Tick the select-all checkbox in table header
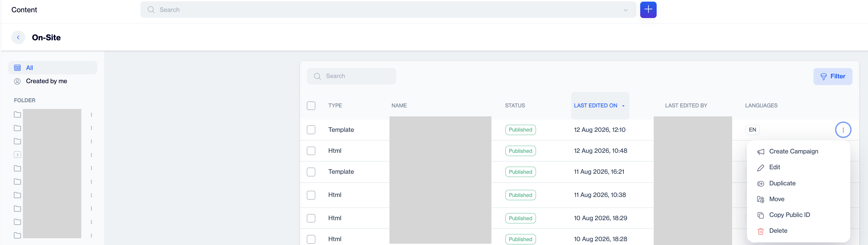Image resolution: width=868 pixels, height=245 pixels. (311, 106)
